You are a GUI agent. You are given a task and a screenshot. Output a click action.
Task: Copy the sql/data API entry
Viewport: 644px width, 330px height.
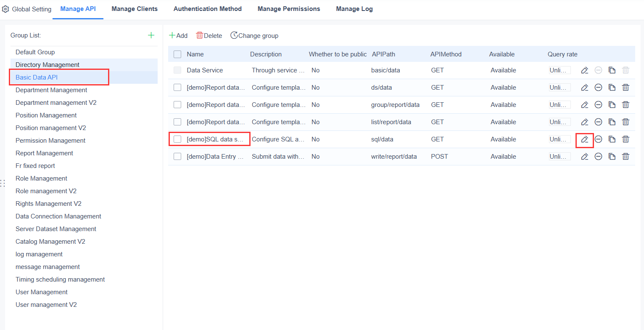[x=612, y=139]
